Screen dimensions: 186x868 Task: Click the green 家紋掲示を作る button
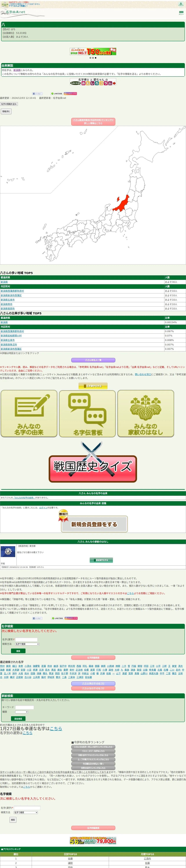pos(101,560)
